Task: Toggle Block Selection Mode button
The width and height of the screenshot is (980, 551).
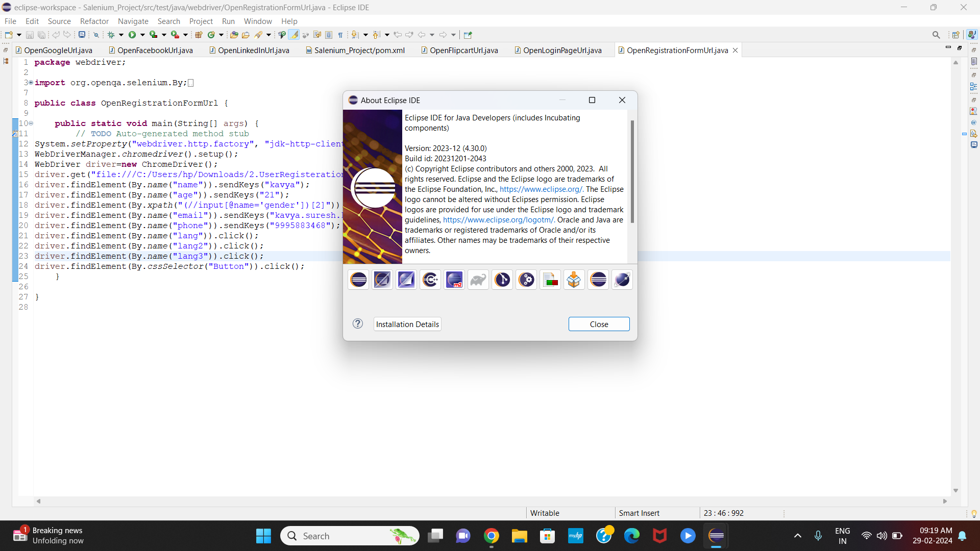Action: [329, 35]
